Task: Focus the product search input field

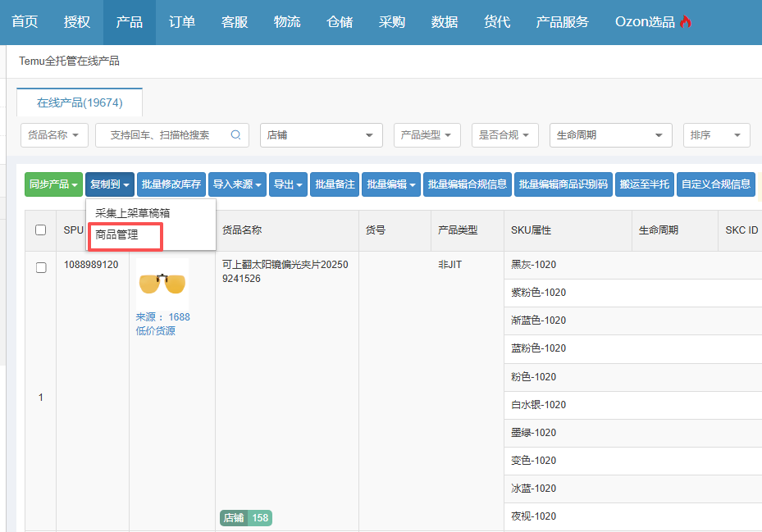Action: click(164, 135)
